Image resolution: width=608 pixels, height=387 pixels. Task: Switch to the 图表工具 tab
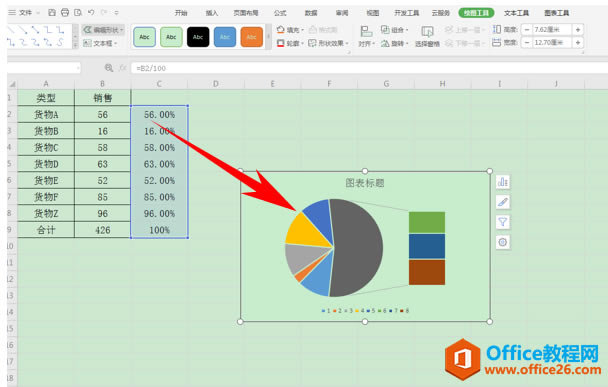[556, 13]
